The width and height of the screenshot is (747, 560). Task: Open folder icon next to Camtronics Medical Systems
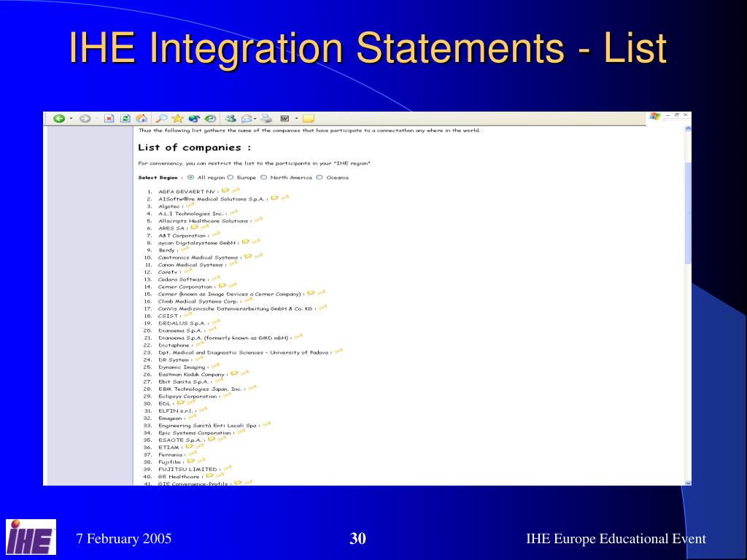[248, 256]
